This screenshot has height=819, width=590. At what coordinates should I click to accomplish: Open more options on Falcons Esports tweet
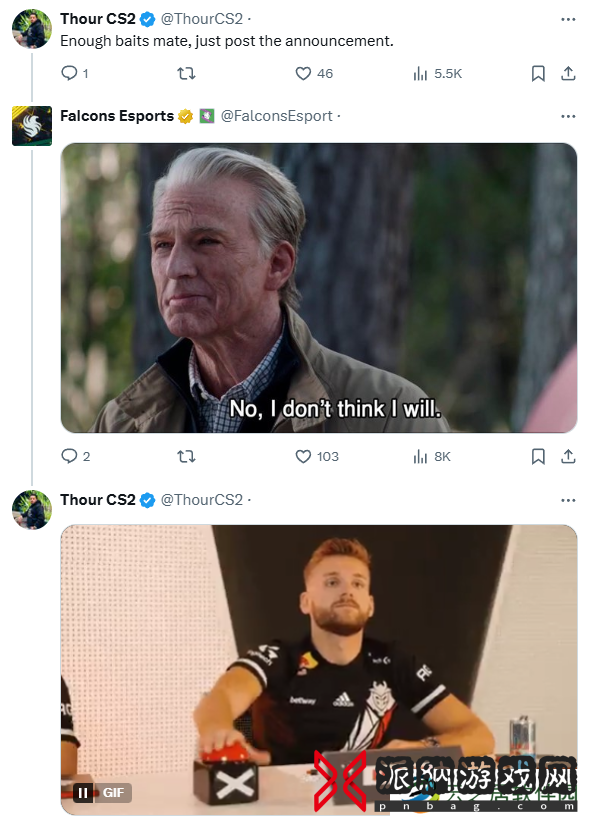pyautogui.click(x=568, y=116)
